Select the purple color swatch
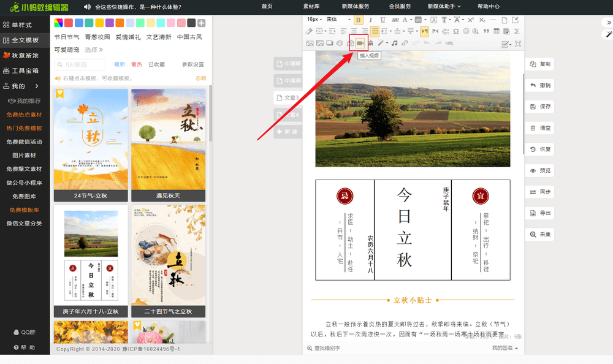The height and width of the screenshot is (364, 613). click(110, 23)
